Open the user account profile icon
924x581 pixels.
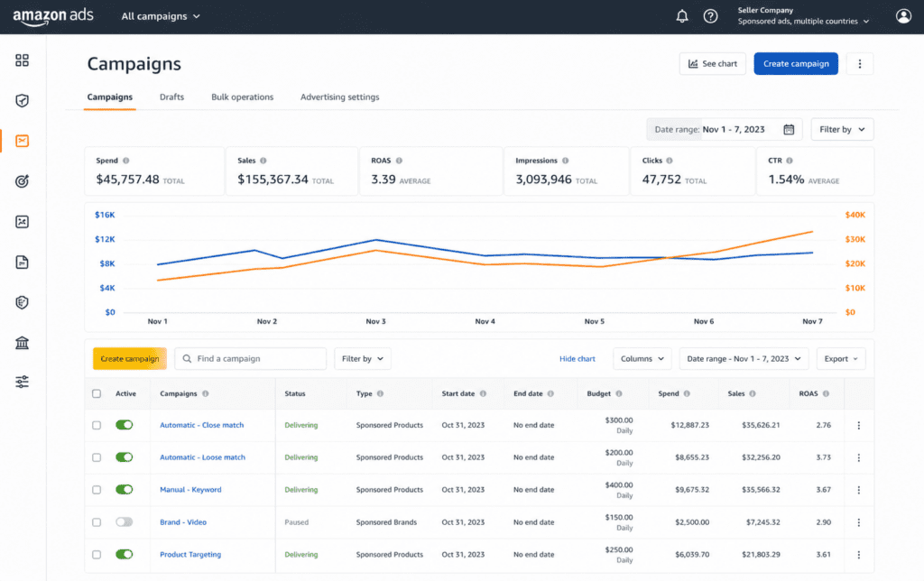coord(903,16)
